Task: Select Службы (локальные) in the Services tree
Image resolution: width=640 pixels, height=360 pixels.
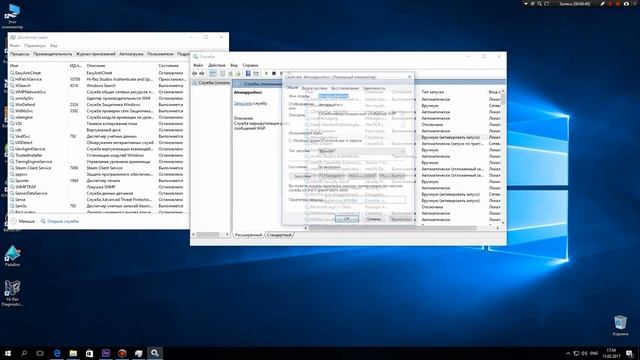Action: (211, 83)
